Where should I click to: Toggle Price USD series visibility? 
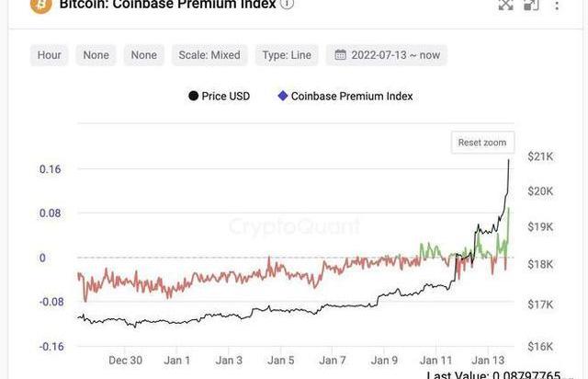[219, 96]
